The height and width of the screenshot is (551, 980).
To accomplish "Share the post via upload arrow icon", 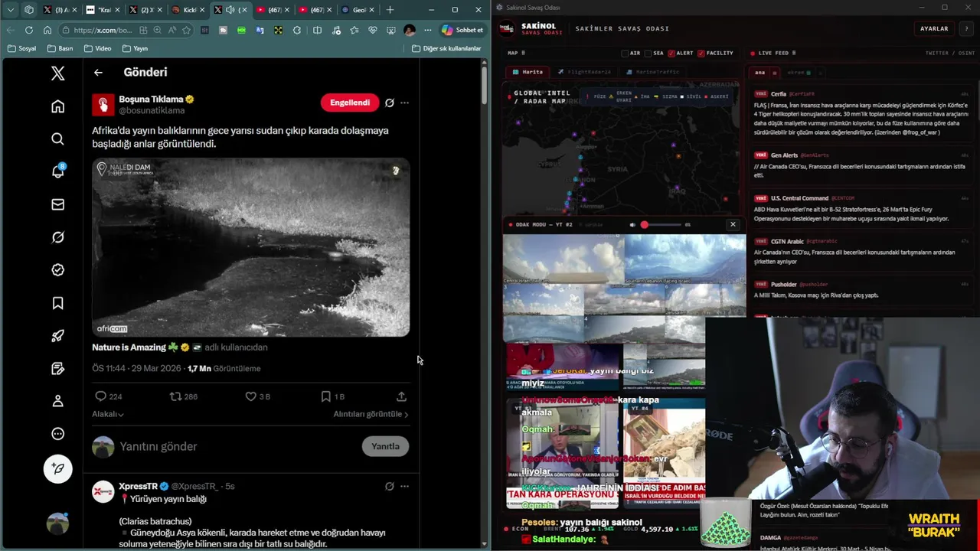I will point(401,396).
